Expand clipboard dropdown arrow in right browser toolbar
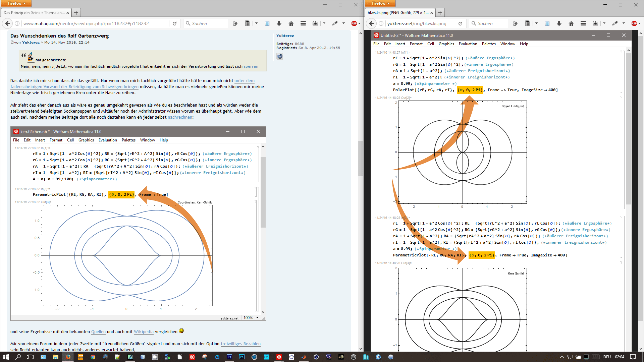The image size is (644, 362). click(x=536, y=23)
